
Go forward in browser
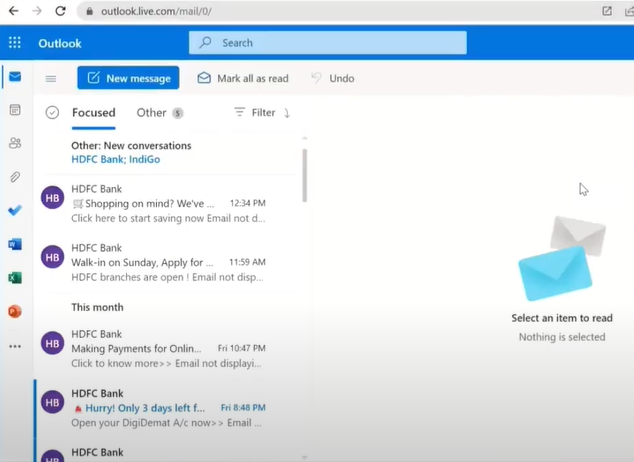coord(37,11)
